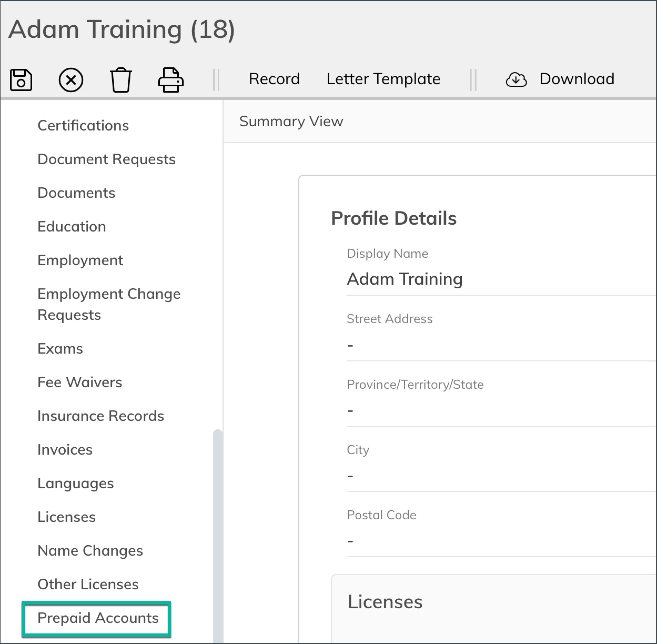Click the Licenses card heading

point(385,602)
